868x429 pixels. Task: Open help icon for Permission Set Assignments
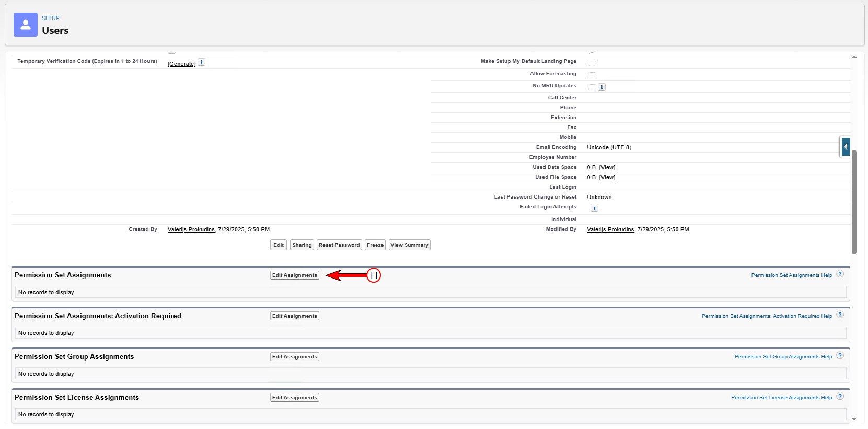(x=840, y=274)
